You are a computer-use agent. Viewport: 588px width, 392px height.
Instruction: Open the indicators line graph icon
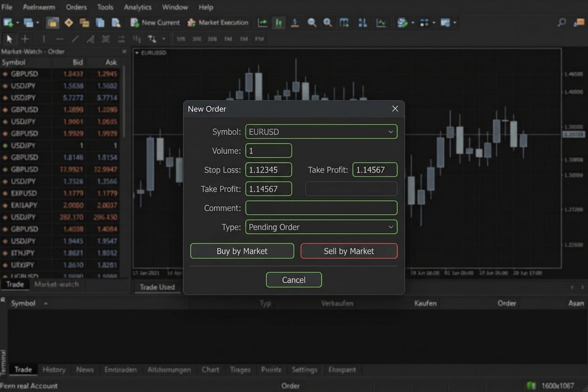(x=381, y=23)
